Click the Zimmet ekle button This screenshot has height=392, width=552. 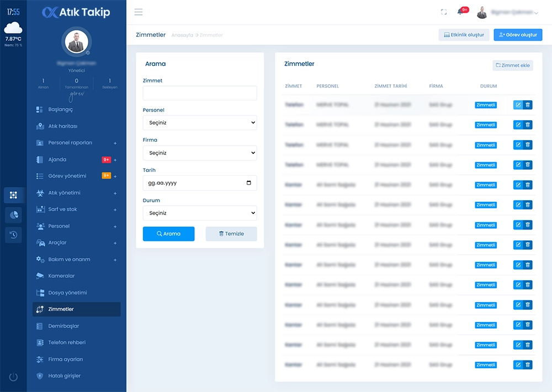click(x=513, y=65)
